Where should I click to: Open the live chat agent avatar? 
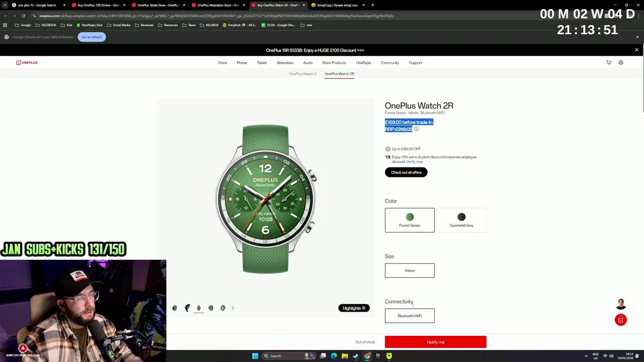(x=621, y=304)
